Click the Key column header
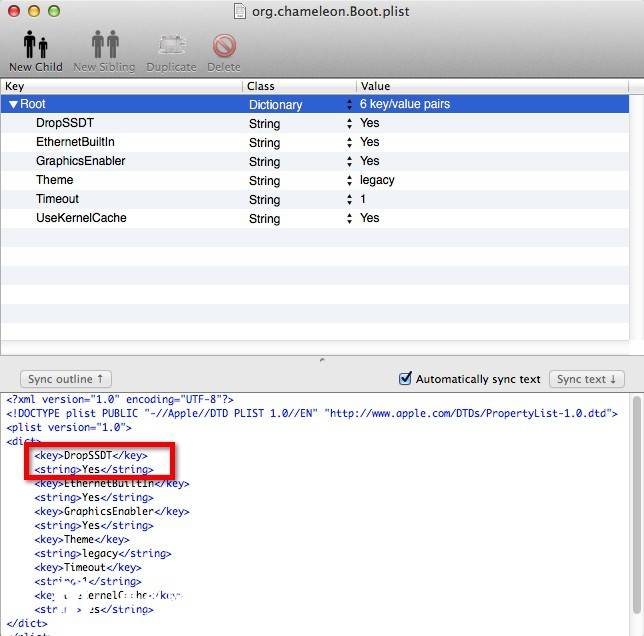 (120, 86)
